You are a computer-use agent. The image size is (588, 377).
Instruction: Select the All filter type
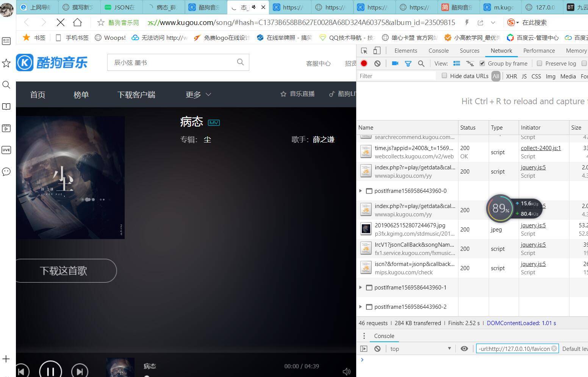coord(496,76)
